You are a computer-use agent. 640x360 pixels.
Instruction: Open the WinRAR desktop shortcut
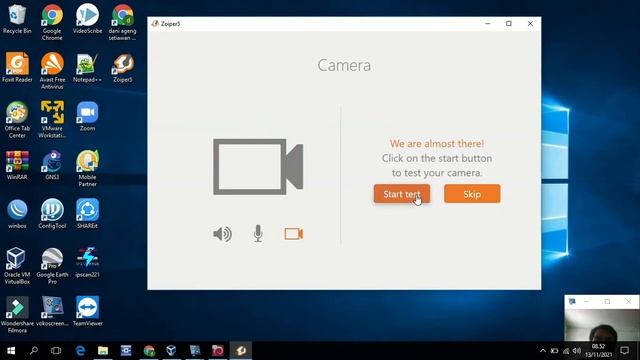coord(17,165)
